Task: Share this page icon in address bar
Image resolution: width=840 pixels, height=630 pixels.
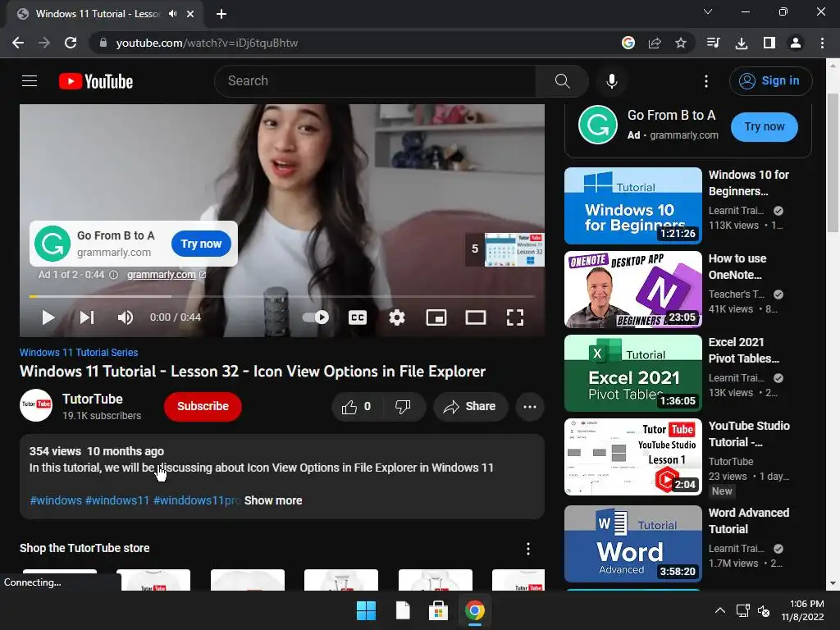Action: pyautogui.click(x=655, y=43)
